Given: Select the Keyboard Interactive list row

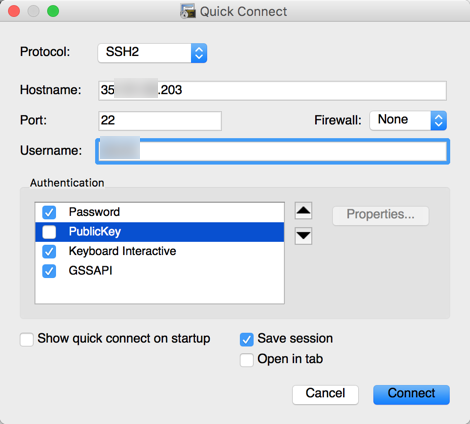Looking at the screenshot, I should pyautogui.click(x=160, y=251).
